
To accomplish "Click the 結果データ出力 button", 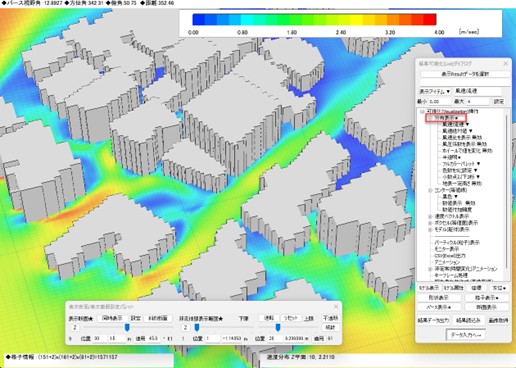I will 433,320.
